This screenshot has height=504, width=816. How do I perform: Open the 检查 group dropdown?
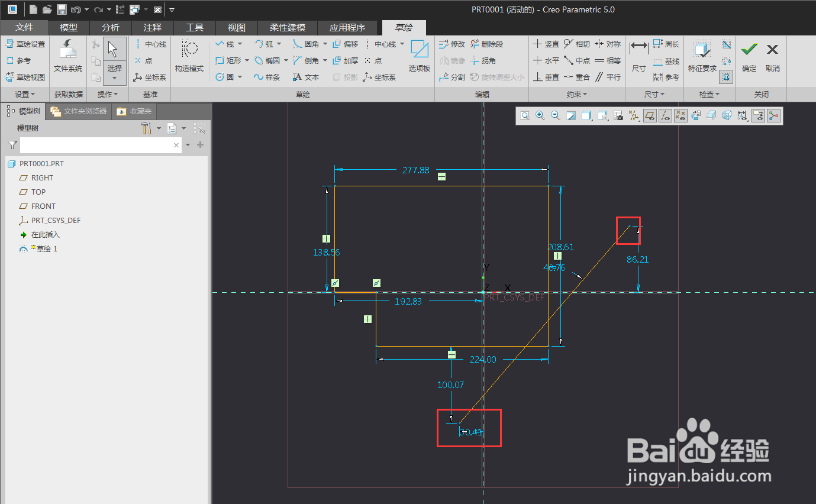coord(709,94)
